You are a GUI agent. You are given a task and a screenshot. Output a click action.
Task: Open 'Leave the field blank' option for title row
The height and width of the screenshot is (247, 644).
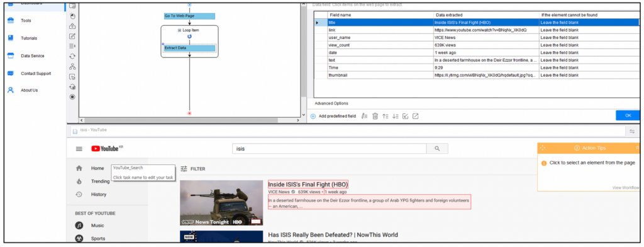click(590, 23)
